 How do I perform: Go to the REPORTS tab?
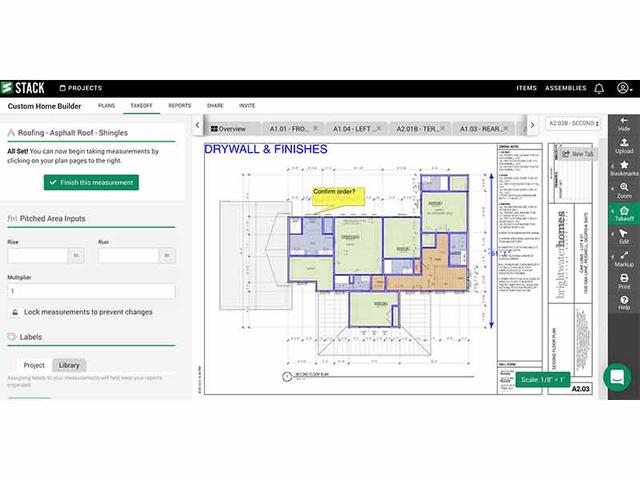pyautogui.click(x=180, y=105)
